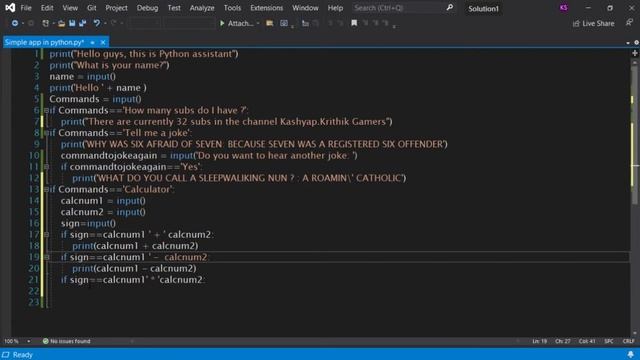This screenshot has height=360, width=640.
Task: Save the current file with the disk icon
Action: click(72, 24)
